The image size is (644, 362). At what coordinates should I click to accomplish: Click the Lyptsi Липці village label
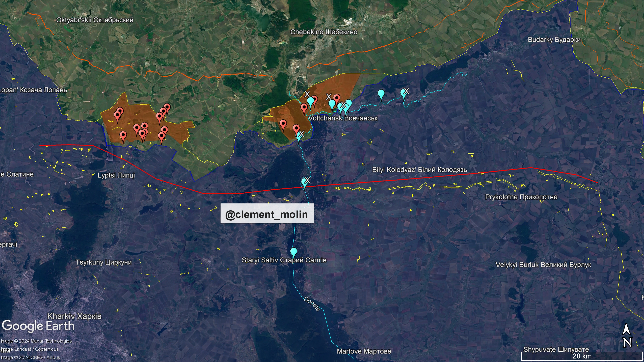click(116, 175)
